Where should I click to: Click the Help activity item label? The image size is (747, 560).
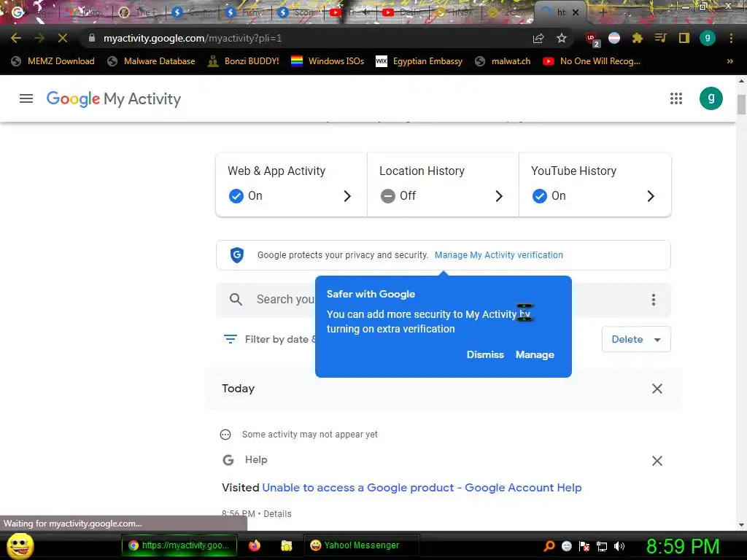[x=256, y=459]
